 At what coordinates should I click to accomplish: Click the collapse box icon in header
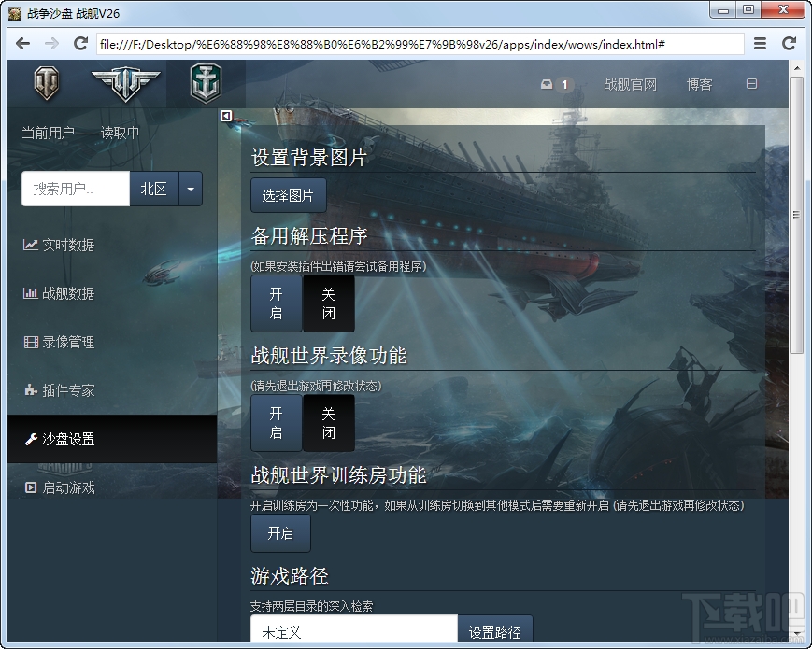pos(751,84)
